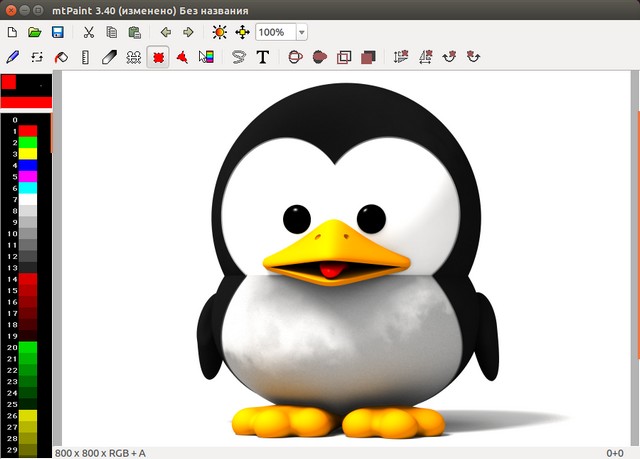The image size is (640, 459).
Task: Cut the selection with the scissors icon
Action: [89, 32]
